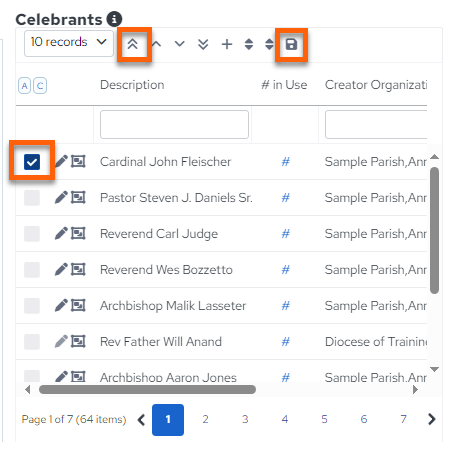
Task: Check the Reverend Wes Bozzetto row checkbox
Action: pos(32,270)
